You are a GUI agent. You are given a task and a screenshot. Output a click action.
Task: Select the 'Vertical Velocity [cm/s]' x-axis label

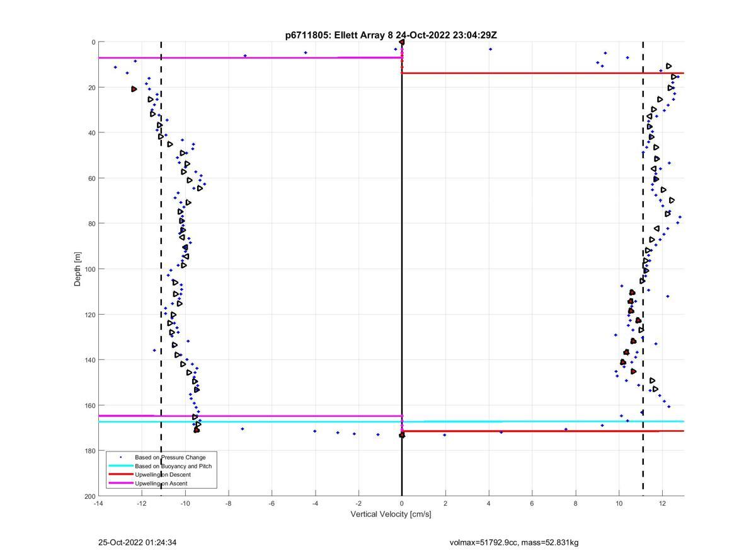(391, 514)
